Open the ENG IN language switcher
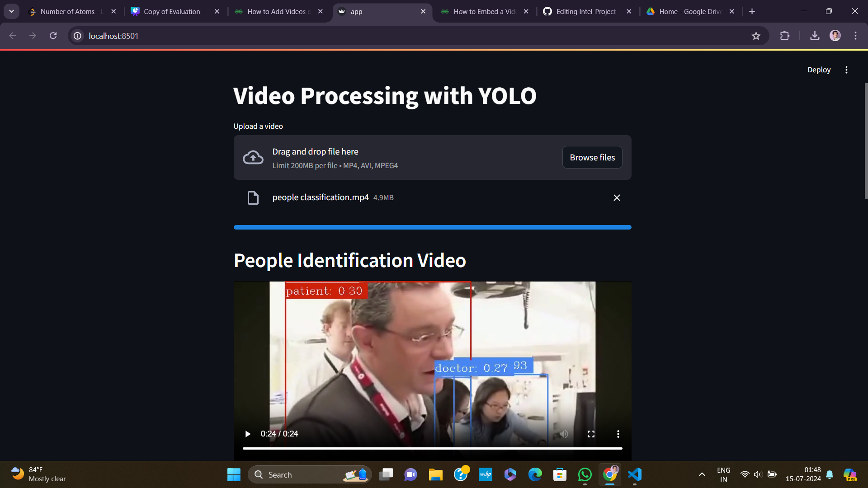Image resolution: width=868 pixels, height=488 pixels. pyautogui.click(x=723, y=474)
